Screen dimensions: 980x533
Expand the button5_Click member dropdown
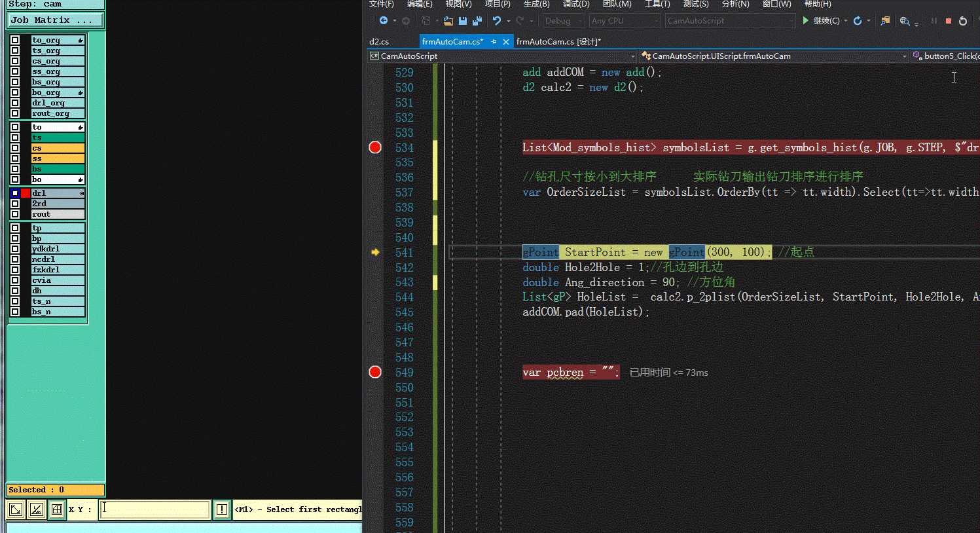click(945, 56)
